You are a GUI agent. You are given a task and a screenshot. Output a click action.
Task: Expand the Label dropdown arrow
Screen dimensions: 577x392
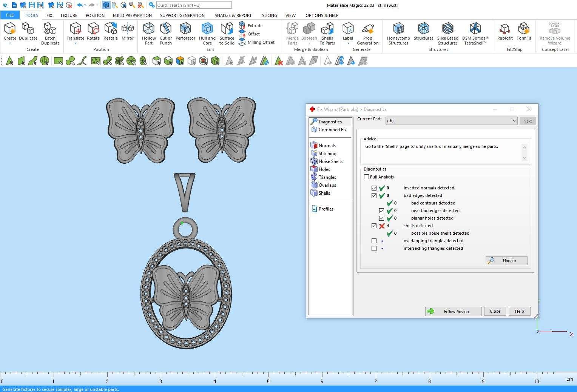348,43
